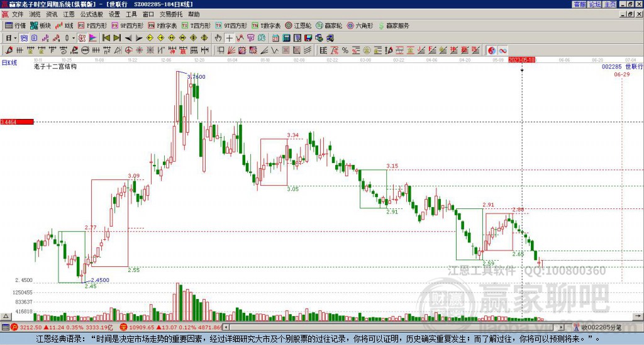Click the 客服 button
The height and width of the screenshot is (345, 644).
coord(579,4)
